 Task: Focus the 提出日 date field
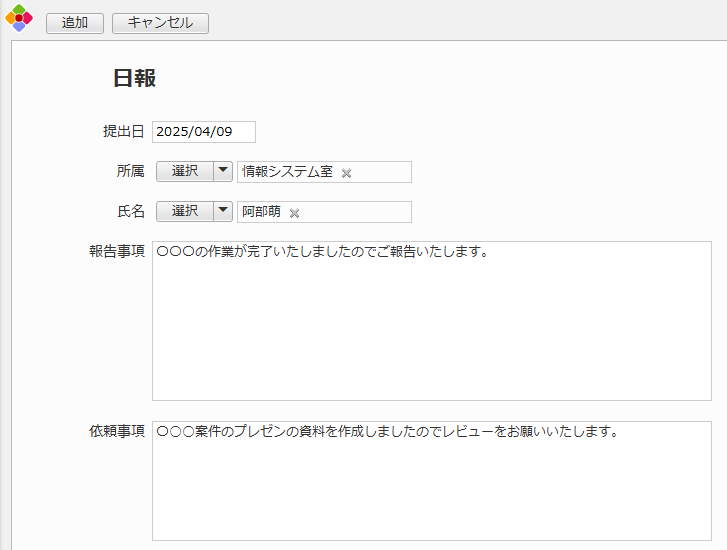tap(204, 132)
